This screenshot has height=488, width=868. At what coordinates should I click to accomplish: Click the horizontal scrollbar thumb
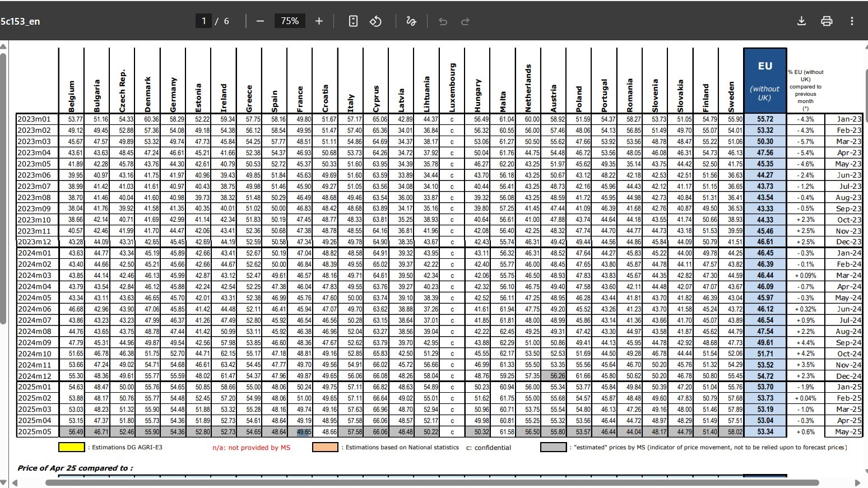coord(431,482)
